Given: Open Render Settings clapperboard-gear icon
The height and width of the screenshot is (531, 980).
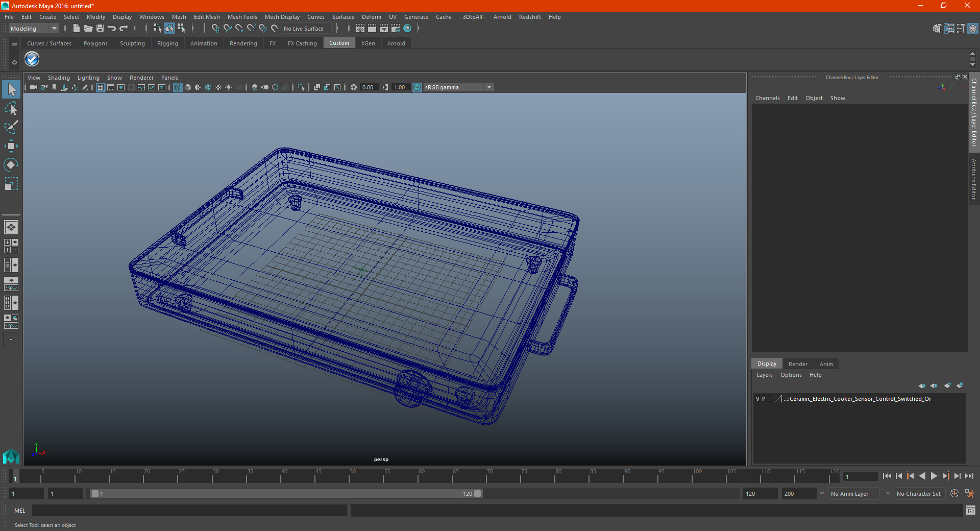Looking at the screenshot, I should 396,29.
